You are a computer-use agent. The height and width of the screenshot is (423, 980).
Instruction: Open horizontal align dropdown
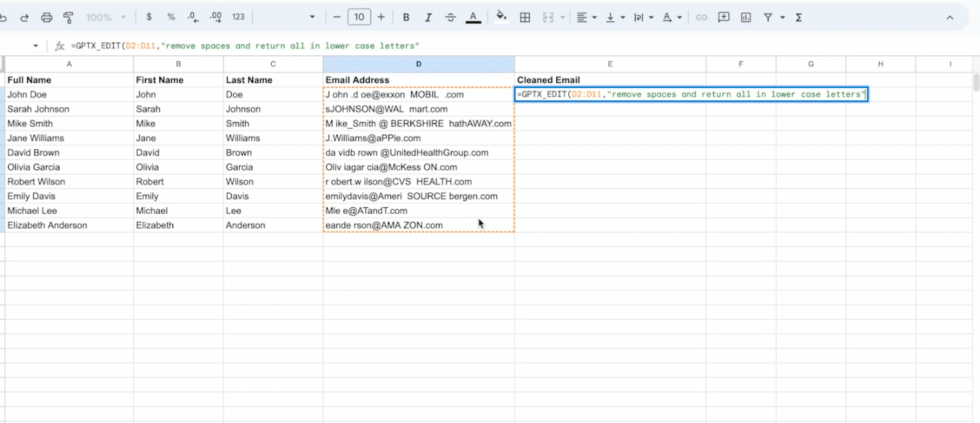pyautogui.click(x=586, y=18)
